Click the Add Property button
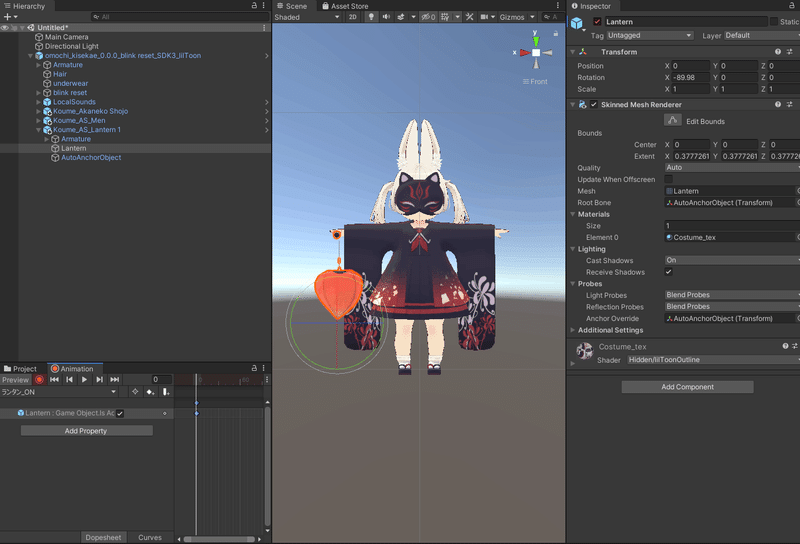This screenshot has width=800, height=544. (x=86, y=431)
